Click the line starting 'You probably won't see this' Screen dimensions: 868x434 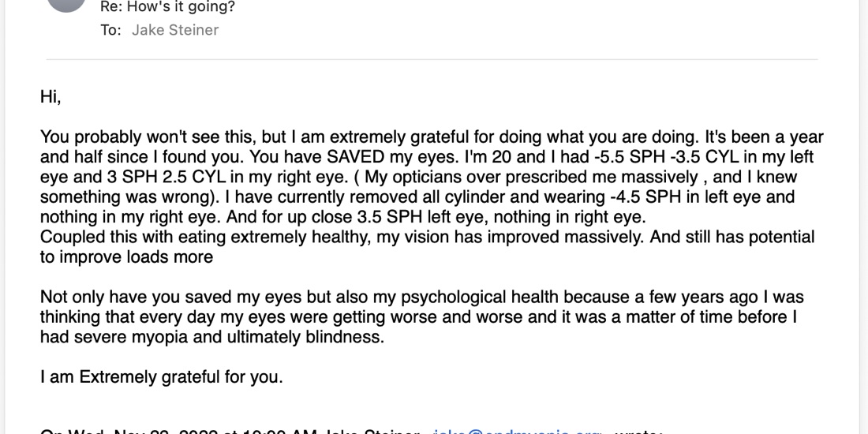(432, 137)
